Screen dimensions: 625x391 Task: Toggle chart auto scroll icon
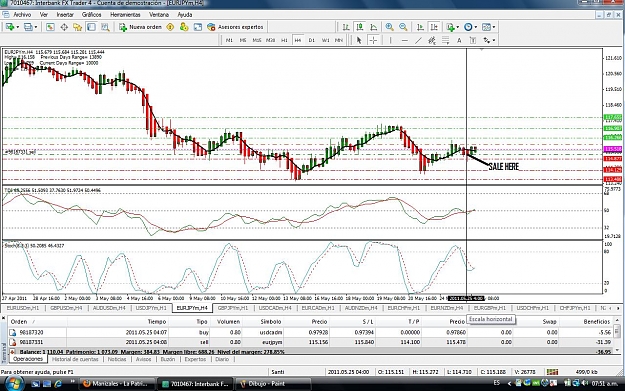click(x=420, y=27)
